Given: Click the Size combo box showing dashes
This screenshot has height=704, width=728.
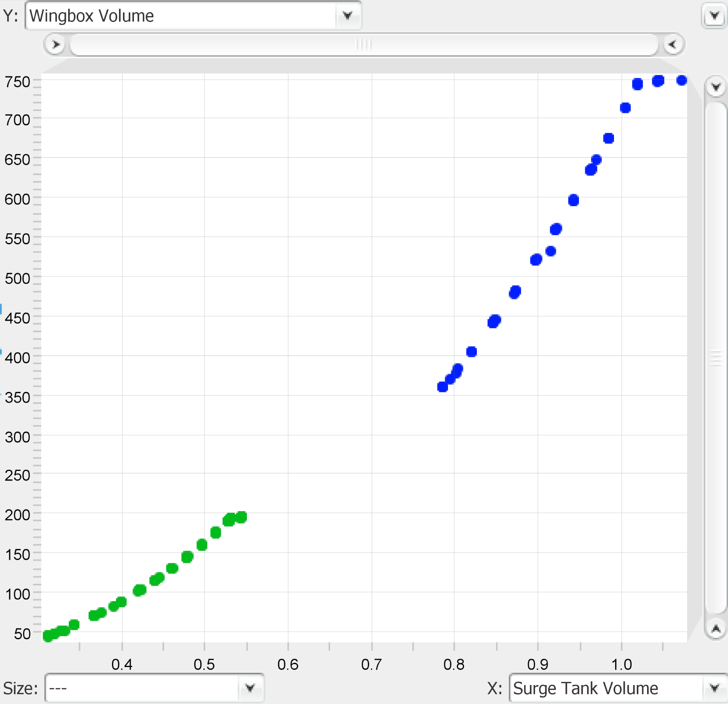Looking at the screenshot, I should point(143,688).
